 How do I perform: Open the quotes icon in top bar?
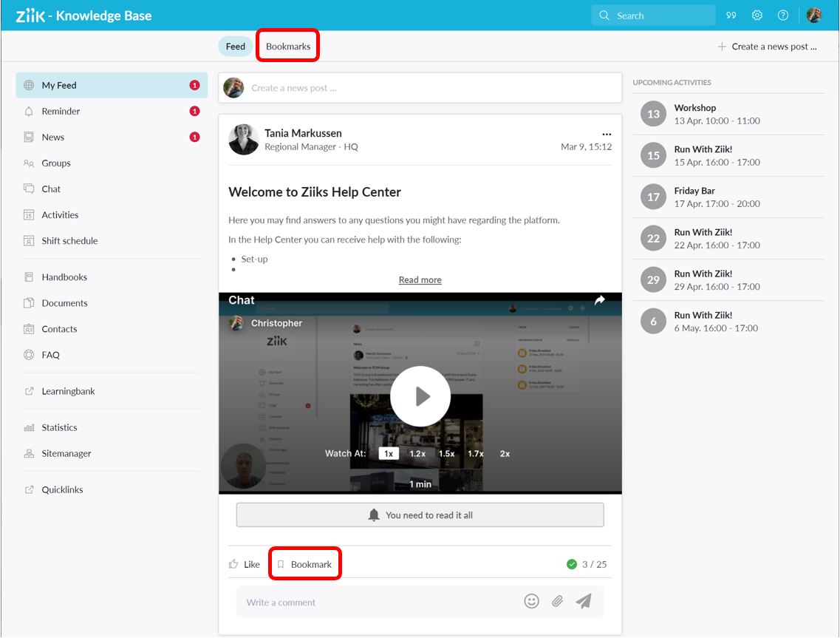pos(731,16)
